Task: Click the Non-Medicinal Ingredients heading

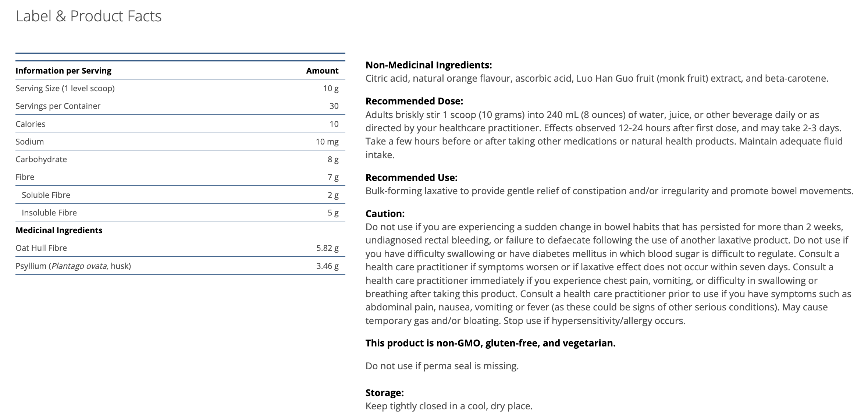Action: tap(428, 65)
